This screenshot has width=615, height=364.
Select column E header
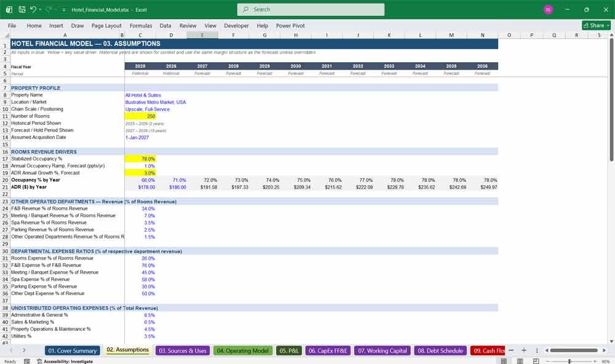(x=202, y=35)
